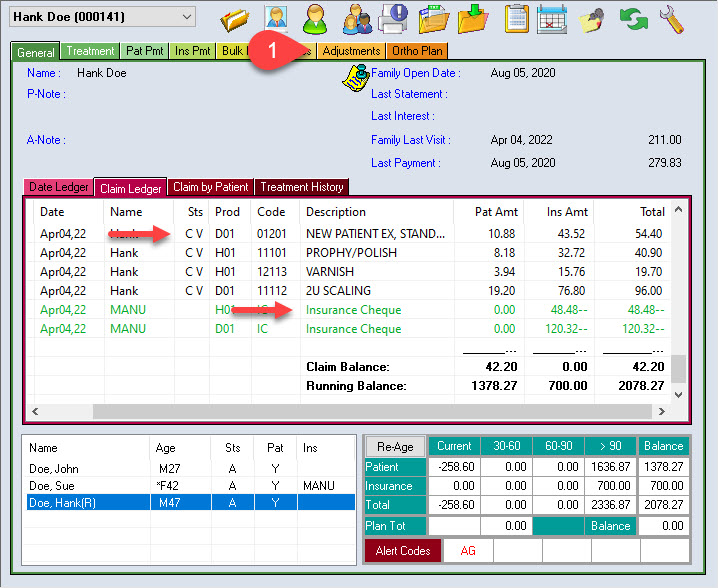This screenshot has height=588, width=718.
Task: Click the ledger horizontal scrollbar thumb
Action: [x=372, y=411]
